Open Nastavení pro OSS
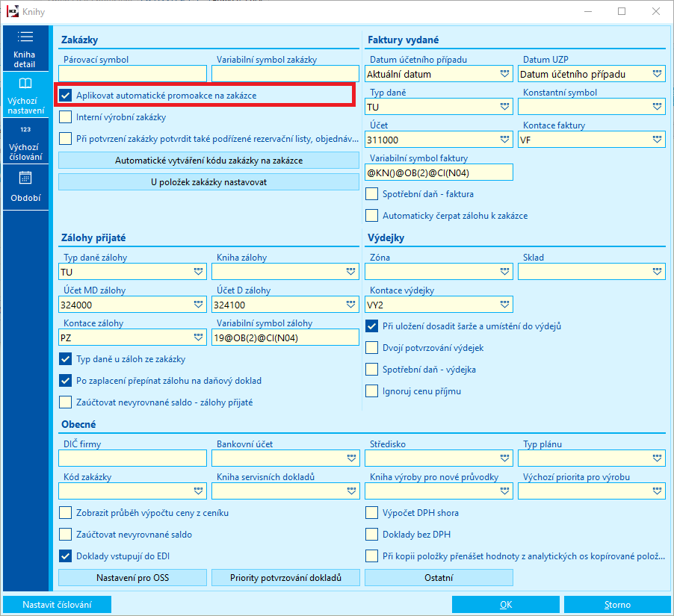674x616 pixels. point(132,578)
